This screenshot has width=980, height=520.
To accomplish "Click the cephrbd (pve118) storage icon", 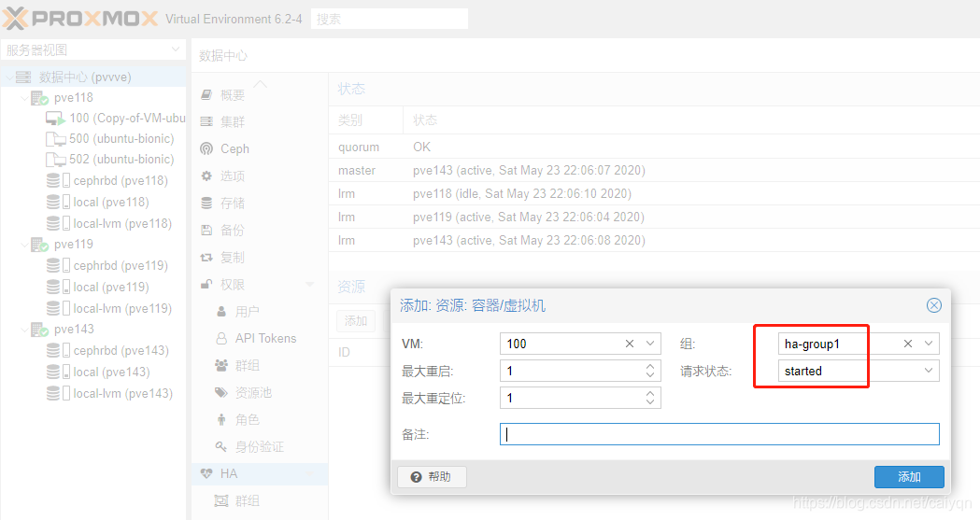I will [x=58, y=181].
